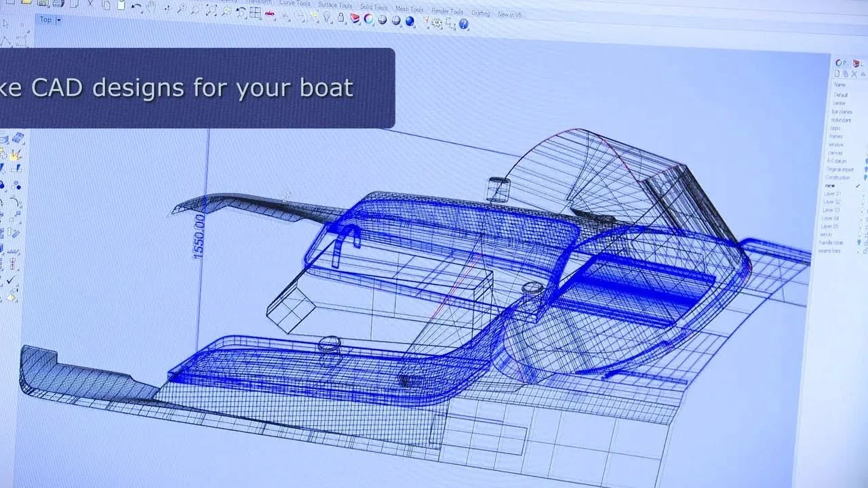This screenshot has height=488, width=868.
Task: Select the Rotate View tool
Action: pos(167,8)
